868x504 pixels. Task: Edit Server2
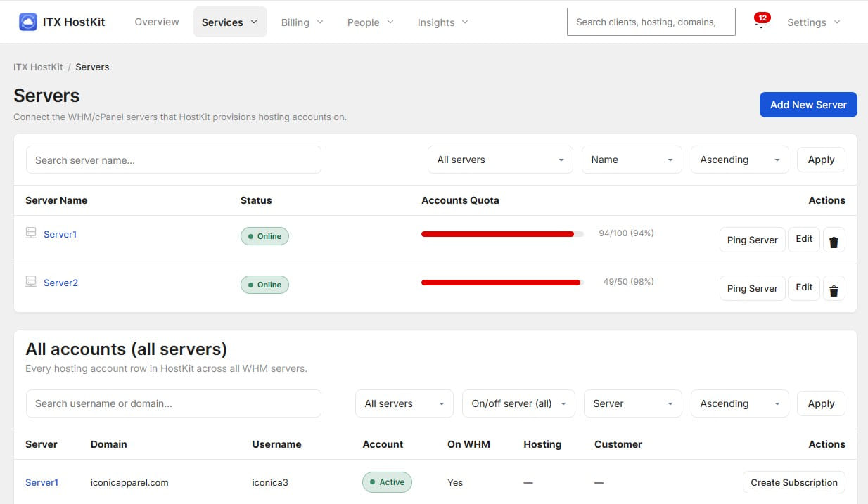click(x=804, y=287)
